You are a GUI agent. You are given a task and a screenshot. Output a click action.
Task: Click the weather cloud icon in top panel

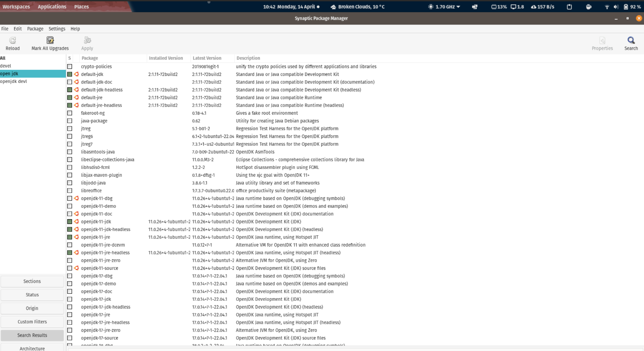(333, 7)
